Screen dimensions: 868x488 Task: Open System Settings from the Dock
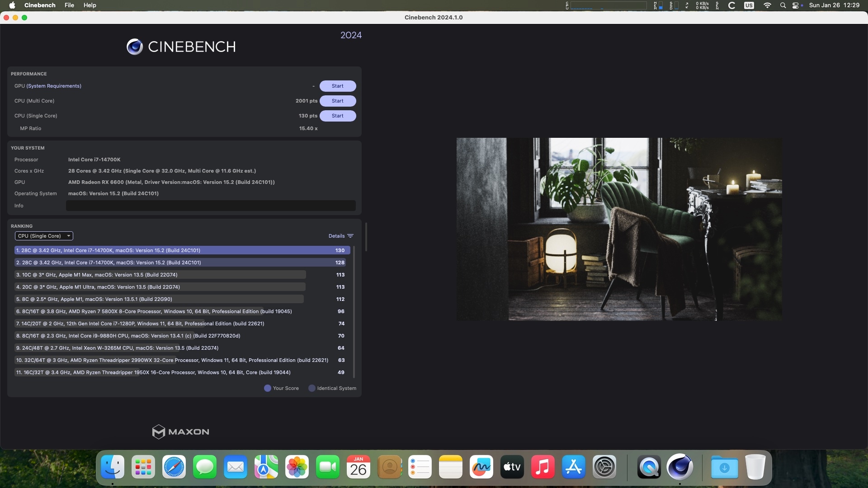(604, 467)
